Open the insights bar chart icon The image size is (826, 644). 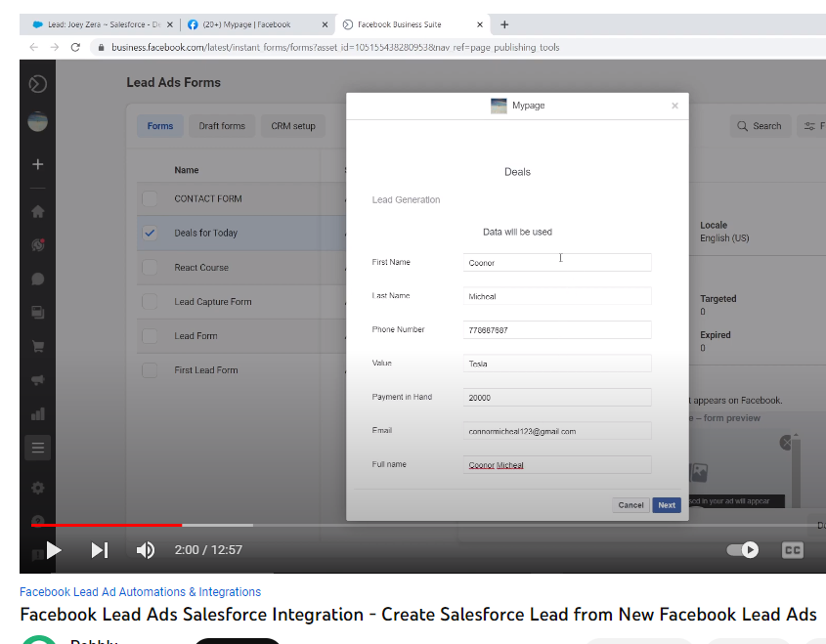[37, 414]
